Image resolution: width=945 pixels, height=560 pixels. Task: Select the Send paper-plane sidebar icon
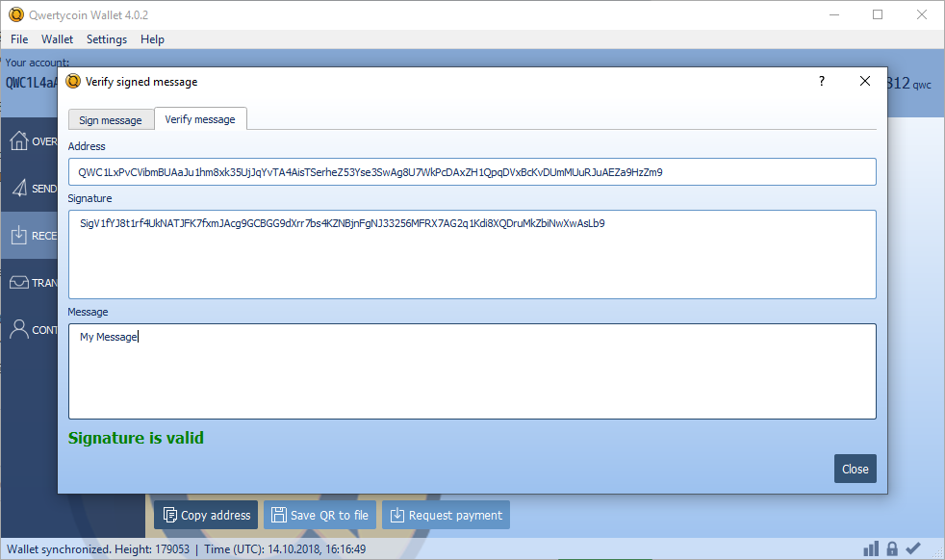tap(19, 188)
